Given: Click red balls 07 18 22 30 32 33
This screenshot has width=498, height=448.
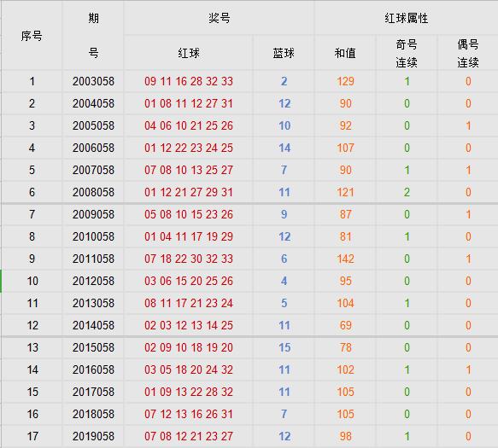Looking at the screenshot, I should pos(189,259).
